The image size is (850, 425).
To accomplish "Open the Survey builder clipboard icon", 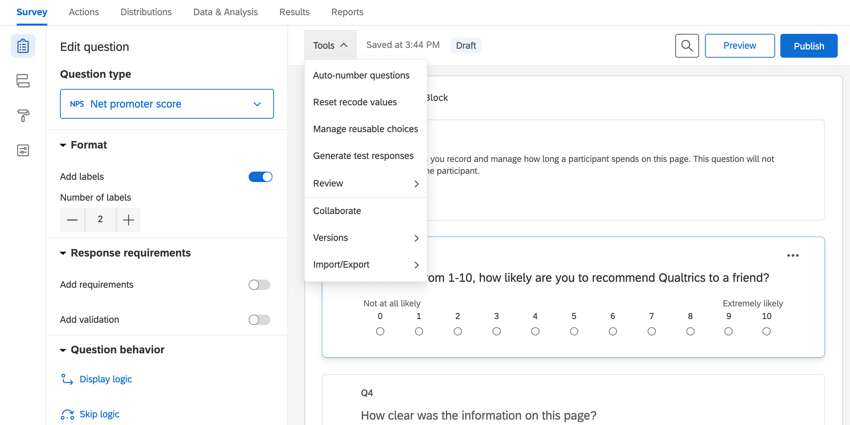I will click(23, 46).
